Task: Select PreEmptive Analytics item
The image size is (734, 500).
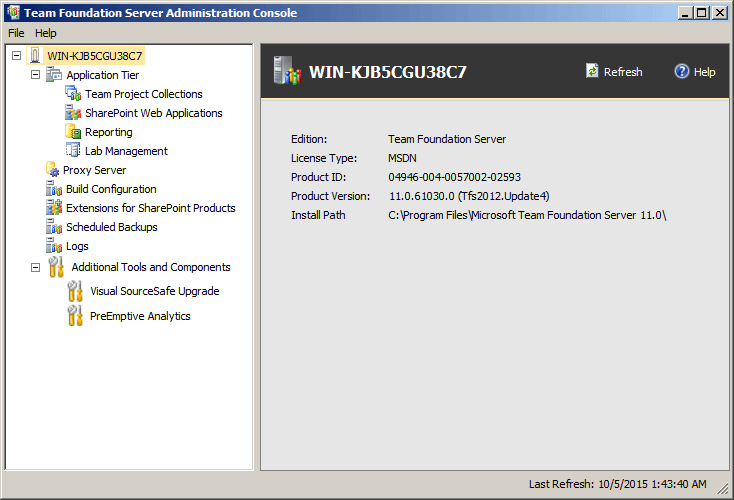Action: point(140,316)
